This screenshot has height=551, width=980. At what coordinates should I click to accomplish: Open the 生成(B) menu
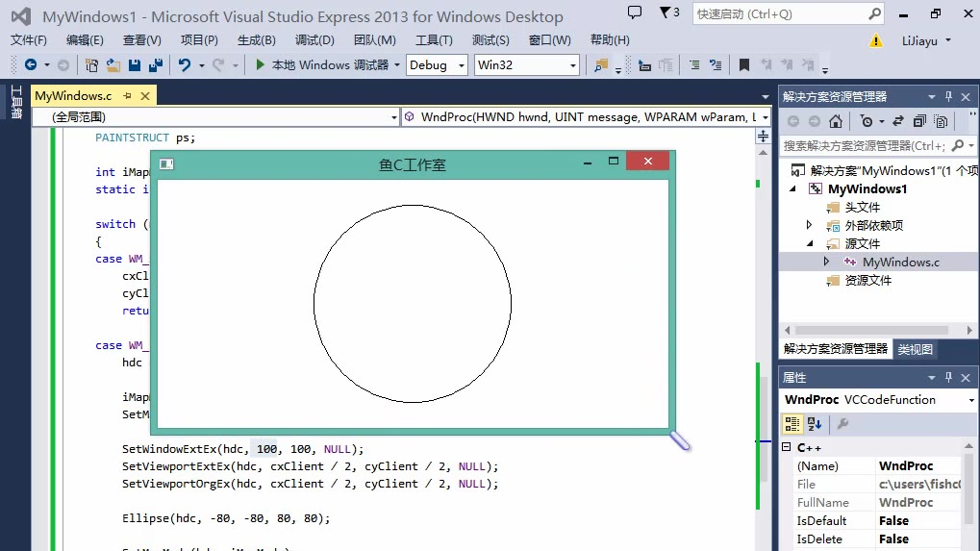(x=256, y=40)
